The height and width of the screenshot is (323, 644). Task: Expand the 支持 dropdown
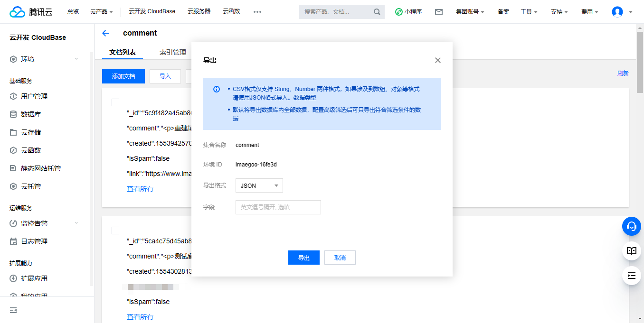point(559,12)
